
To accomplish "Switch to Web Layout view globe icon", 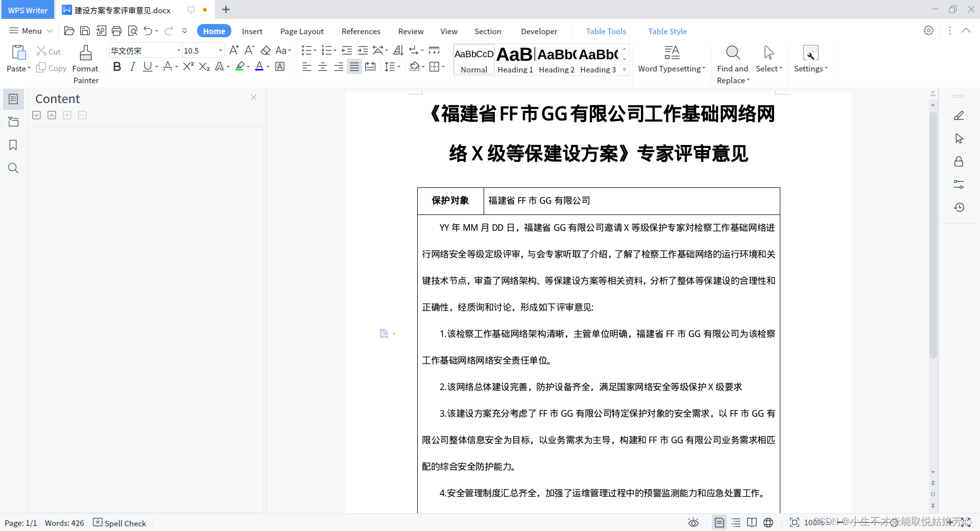I will click(x=768, y=522).
